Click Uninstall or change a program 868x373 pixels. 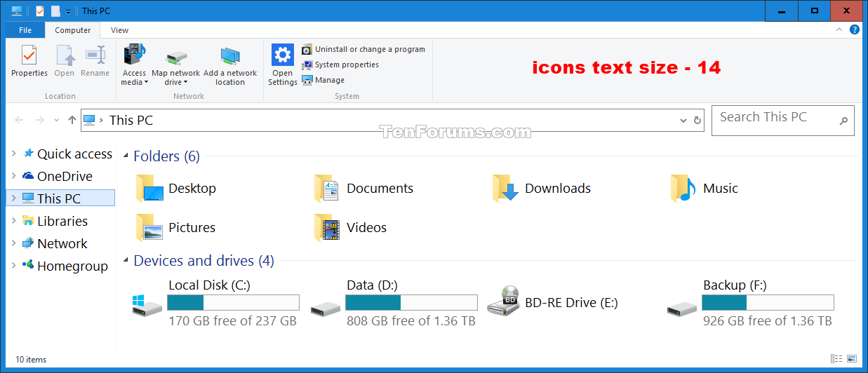[x=363, y=49]
